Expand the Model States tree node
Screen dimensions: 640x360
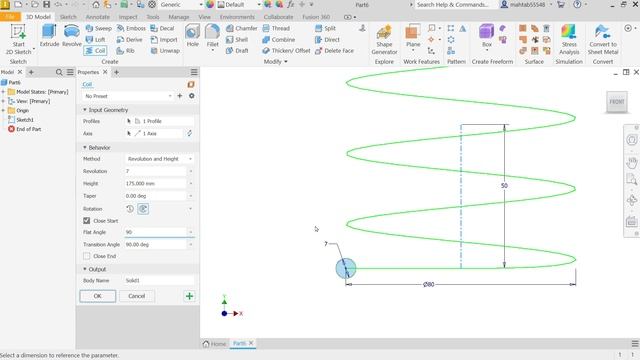3,92
